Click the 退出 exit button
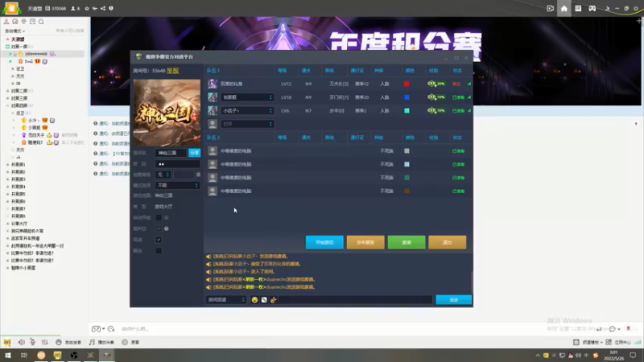 [448, 243]
